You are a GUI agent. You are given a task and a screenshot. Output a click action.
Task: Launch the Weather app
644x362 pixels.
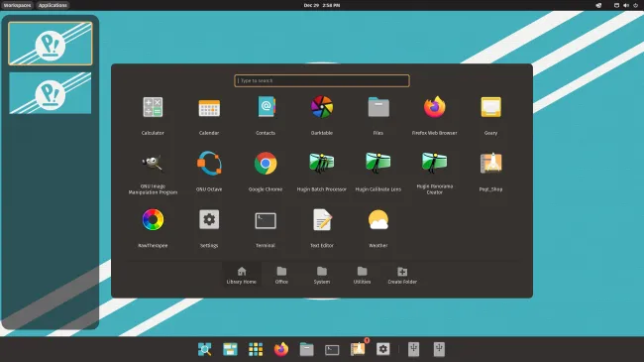(x=378, y=219)
